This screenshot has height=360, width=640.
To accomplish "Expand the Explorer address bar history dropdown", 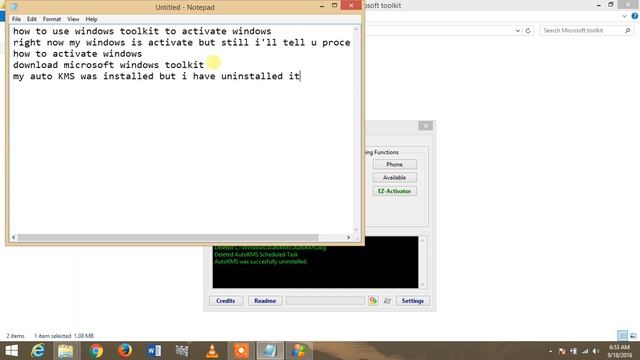I will (x=518, y=30).
